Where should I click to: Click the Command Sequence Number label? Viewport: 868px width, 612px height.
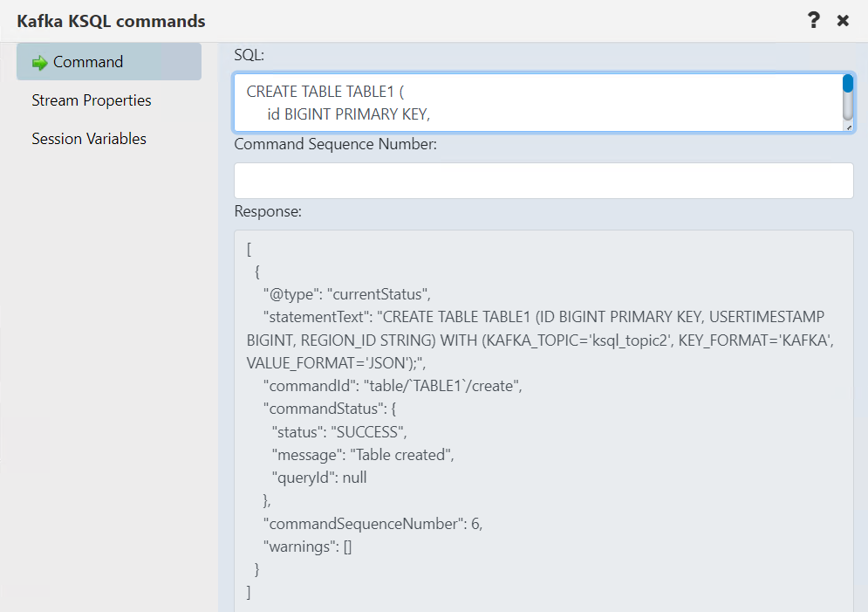click(336, 144)
